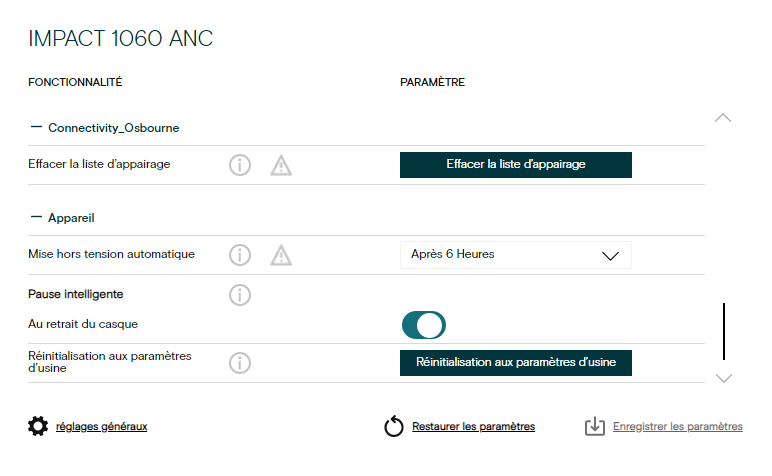Click the réglages généraux gear icon

click(38, 427)
